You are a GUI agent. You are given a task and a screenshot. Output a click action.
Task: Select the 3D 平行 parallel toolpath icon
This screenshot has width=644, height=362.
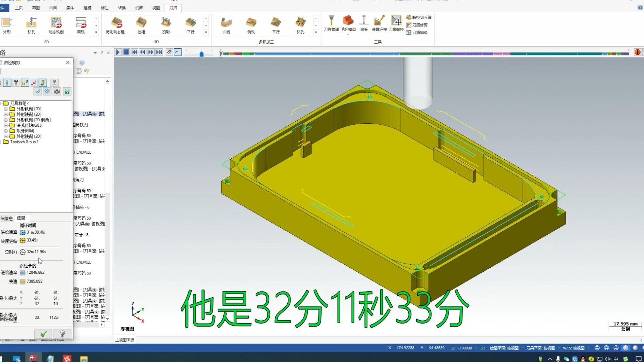pyautogui.click(x=191, y=26)
